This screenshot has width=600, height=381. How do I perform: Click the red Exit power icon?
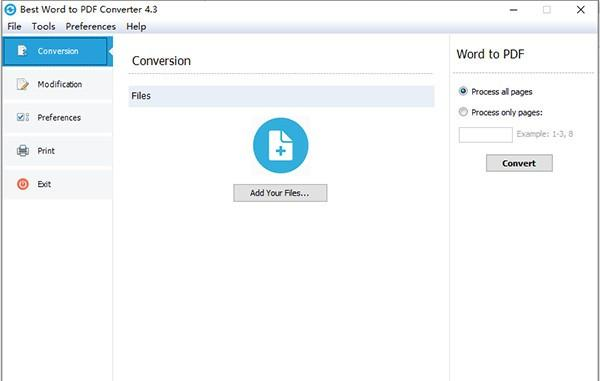23,184
